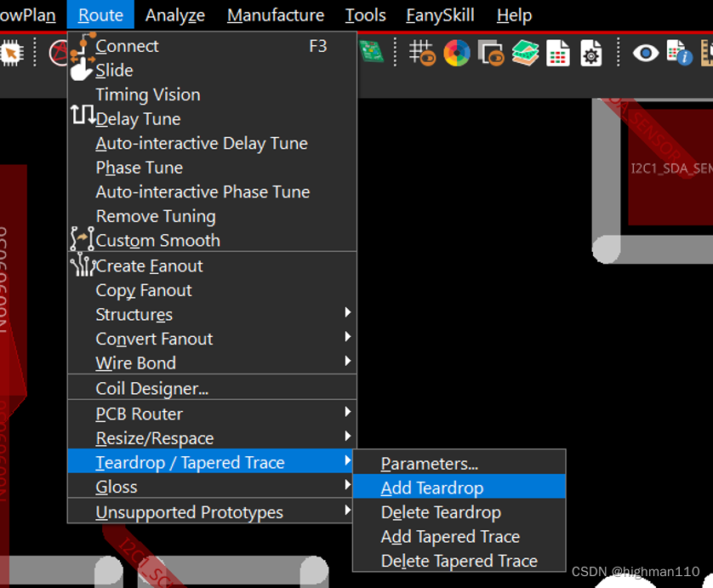Open the color wheel toolbar icon
This screenshot has width=713, height=588.
[457, 53]
